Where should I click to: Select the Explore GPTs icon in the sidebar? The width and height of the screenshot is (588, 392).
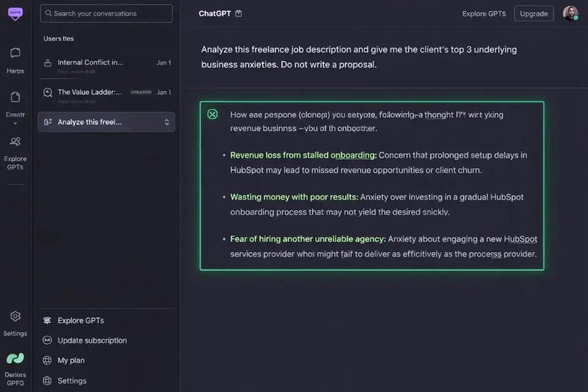[x=15, y=142]
